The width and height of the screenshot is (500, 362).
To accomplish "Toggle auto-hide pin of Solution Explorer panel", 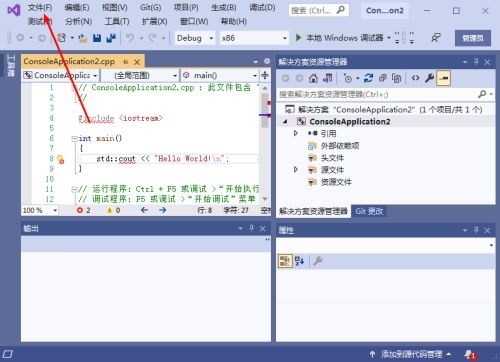I will pos(476,62).
